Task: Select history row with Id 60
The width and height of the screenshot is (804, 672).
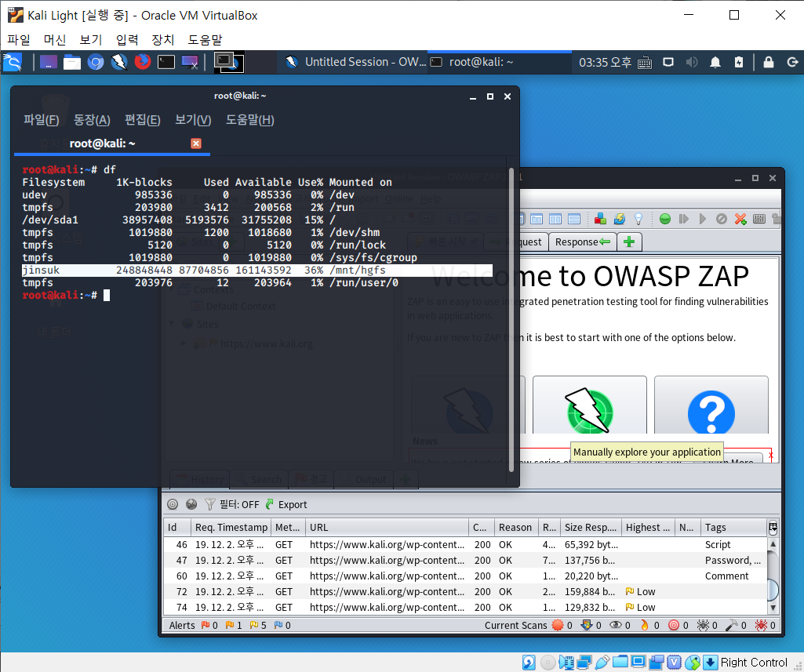Action: tap(465, 576)
